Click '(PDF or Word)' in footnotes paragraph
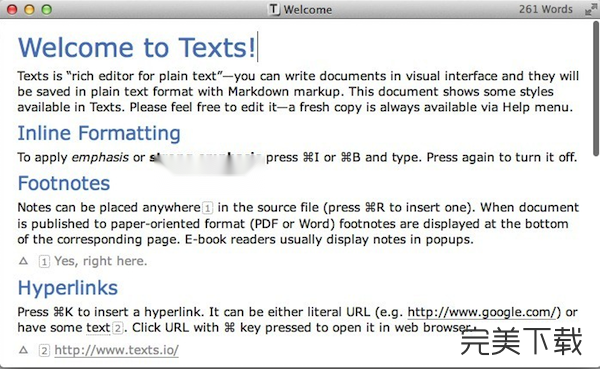The image size is (600, 369). pyautogui.click(x=293, y=224)
